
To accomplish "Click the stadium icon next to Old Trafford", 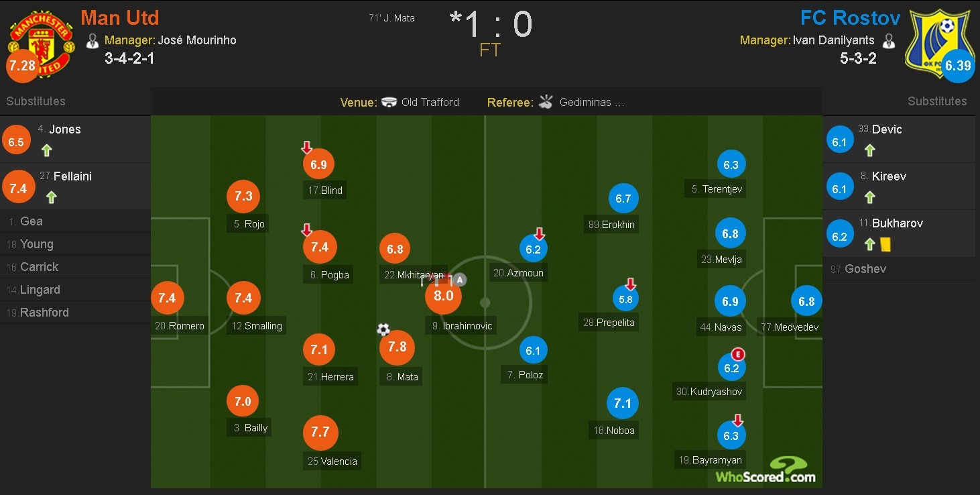I will [389, 103].
